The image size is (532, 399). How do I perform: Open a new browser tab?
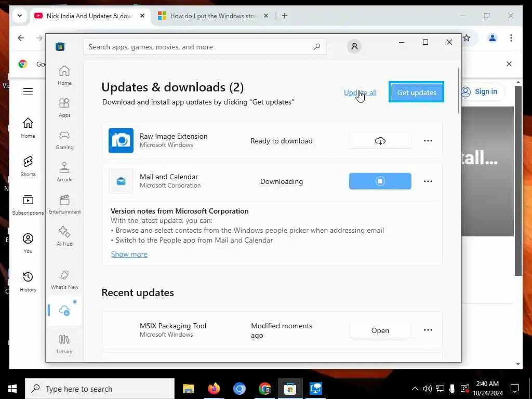click(x=285, y=16)
